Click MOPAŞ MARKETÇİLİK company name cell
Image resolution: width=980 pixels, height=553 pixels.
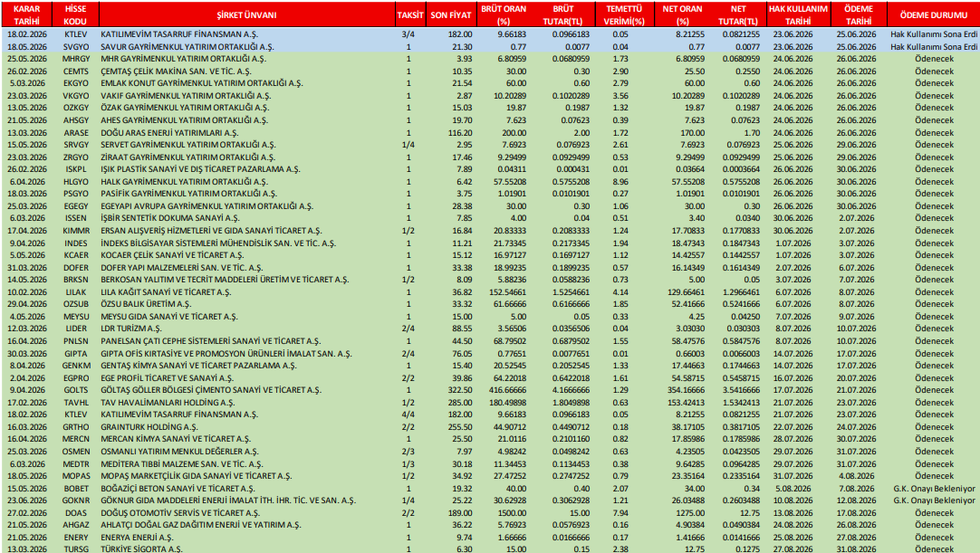point(197,475)
